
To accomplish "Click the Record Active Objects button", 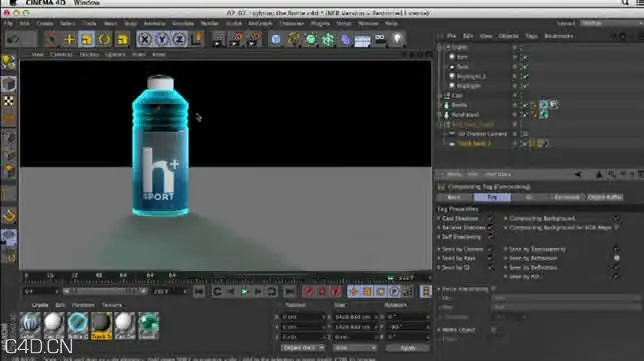I will click(308, 292).
